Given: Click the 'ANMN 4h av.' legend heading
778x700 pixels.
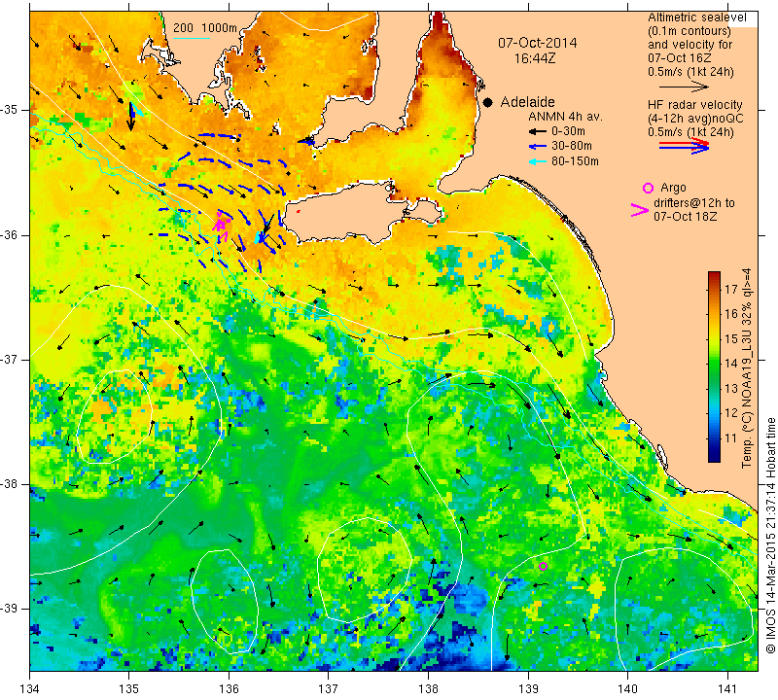Looking at the screenshot, I should 565,117.
